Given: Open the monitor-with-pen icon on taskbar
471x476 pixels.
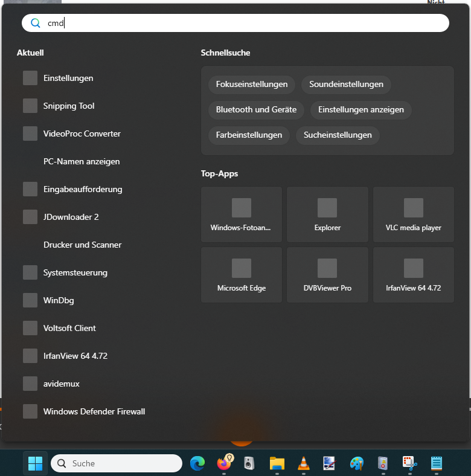Looking at the screenshot, I should click(x=329, y=463).
